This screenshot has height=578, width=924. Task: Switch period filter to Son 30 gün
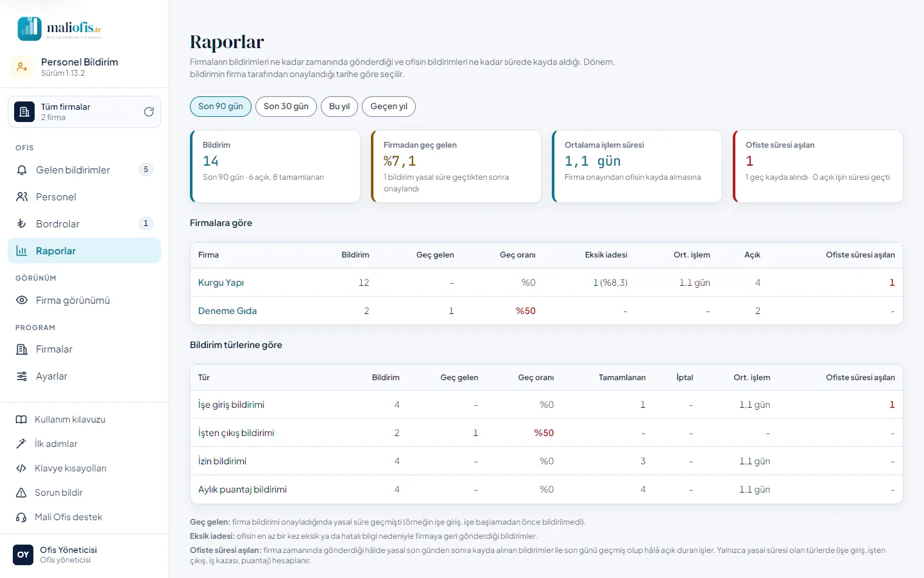[286, 107]
